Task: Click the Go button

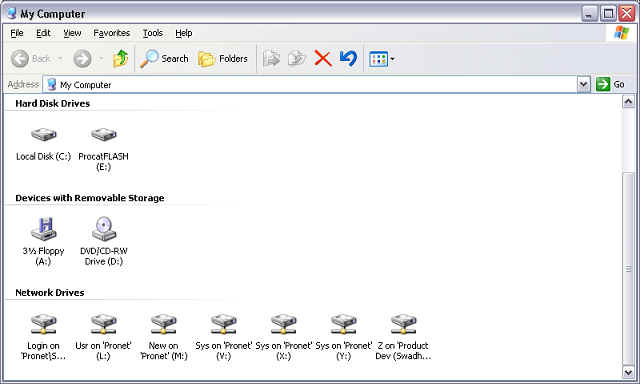Action: [610, 84]
